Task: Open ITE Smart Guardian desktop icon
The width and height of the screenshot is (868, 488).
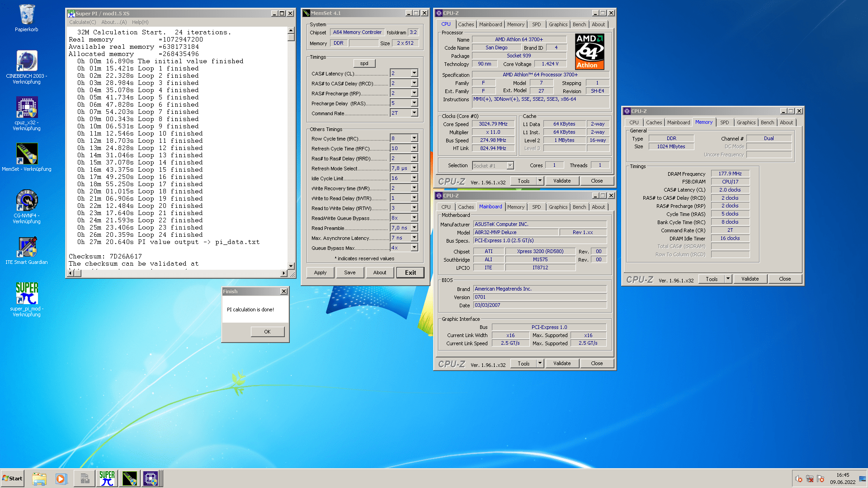Action: pos(27,250)
